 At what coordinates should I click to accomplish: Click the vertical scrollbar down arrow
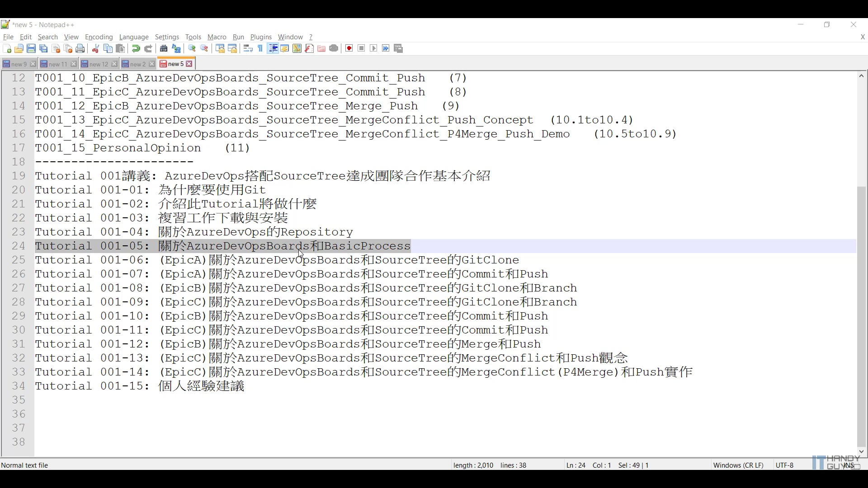point(861,451)
